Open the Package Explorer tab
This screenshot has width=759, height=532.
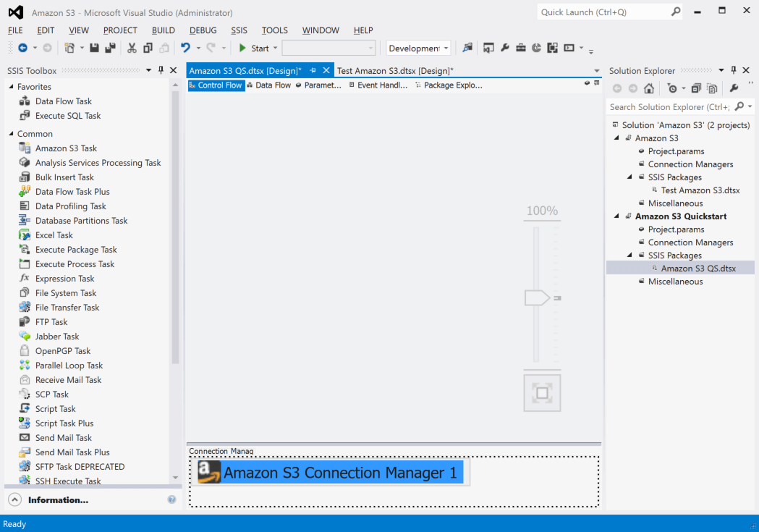coord(449,85)
